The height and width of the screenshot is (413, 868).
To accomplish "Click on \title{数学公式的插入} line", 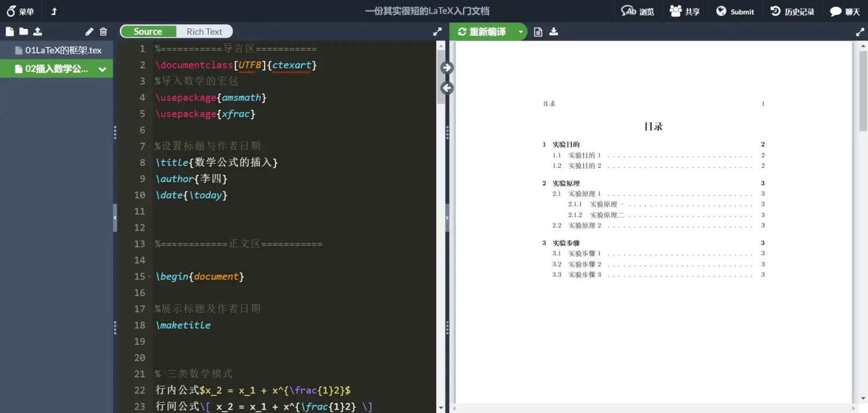I will point(216,163).
